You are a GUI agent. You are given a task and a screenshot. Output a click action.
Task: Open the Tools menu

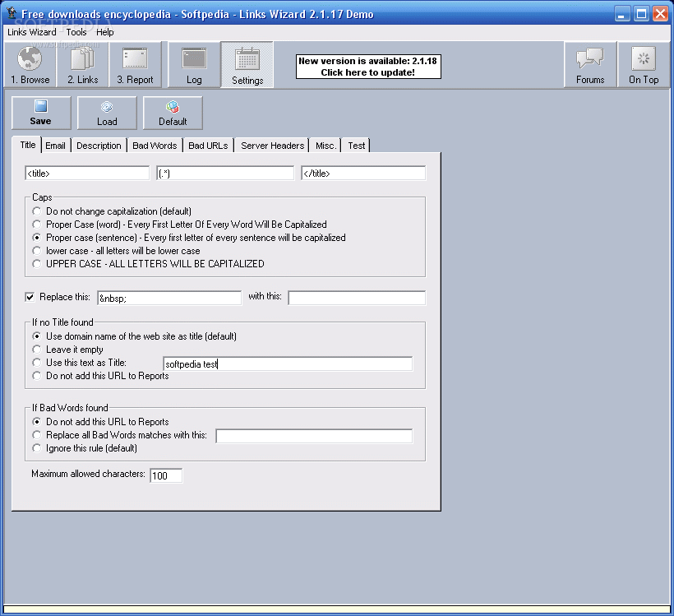76,32
